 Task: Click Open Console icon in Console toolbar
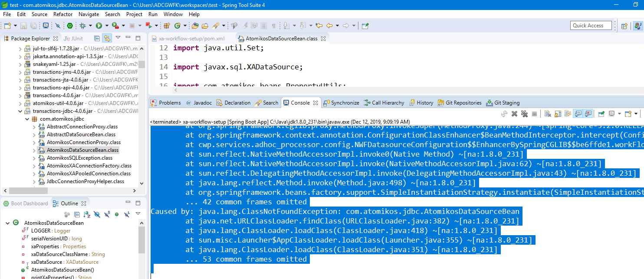coord(628,114)
